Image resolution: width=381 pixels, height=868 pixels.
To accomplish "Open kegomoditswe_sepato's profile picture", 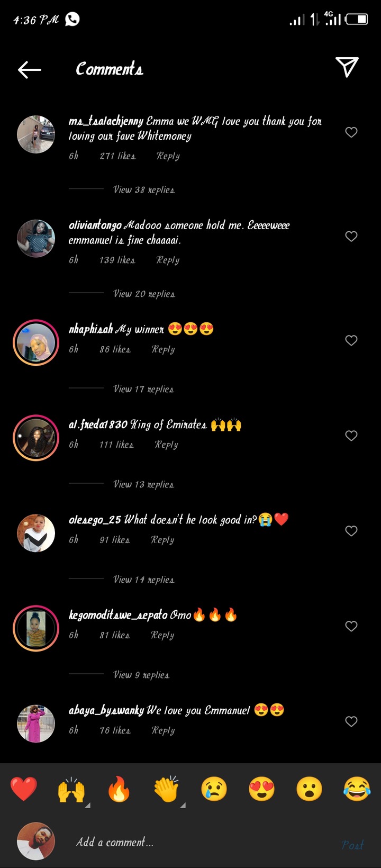I will pyautogui.click(x=36, y=628).
